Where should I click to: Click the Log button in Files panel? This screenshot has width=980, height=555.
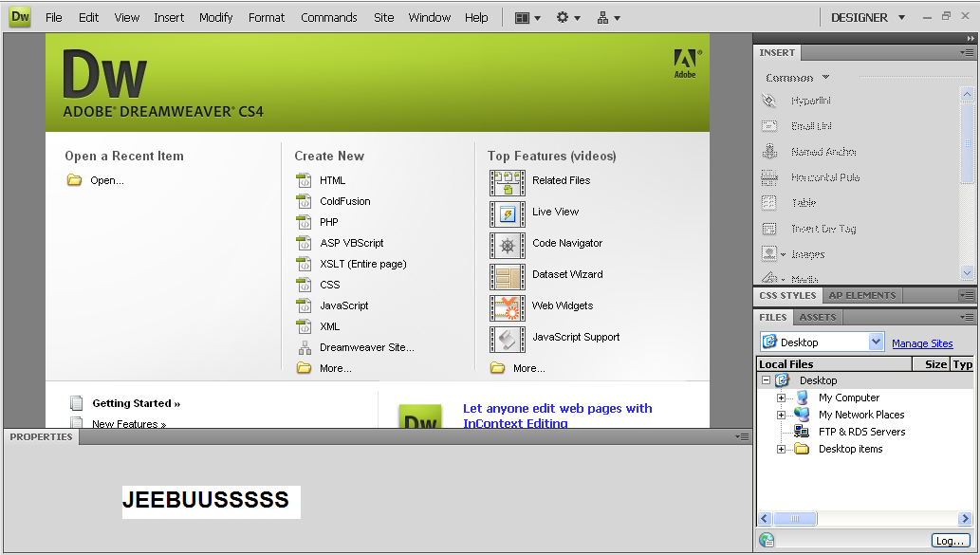pyautogui.click(x=950, y=539)
